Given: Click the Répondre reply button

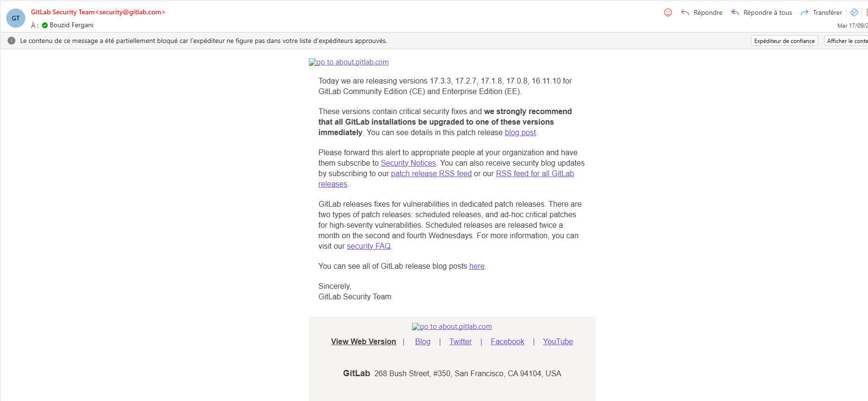Looking at the screenshot, I should tap(702, 12).
